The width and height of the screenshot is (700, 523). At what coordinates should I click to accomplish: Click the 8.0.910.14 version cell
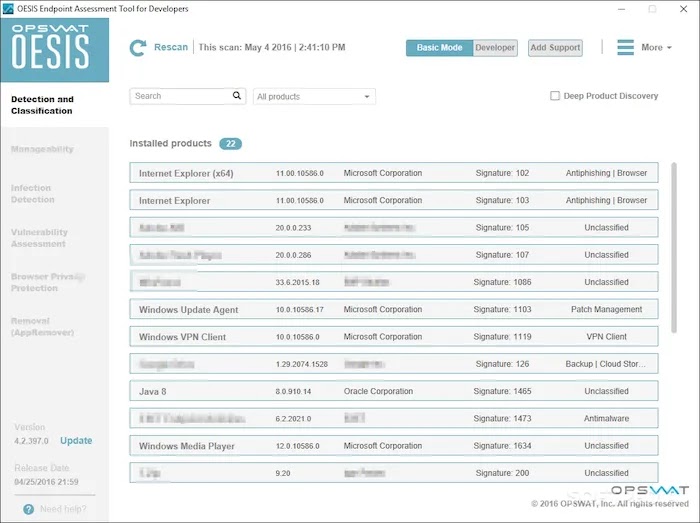(x=293, y=392)
